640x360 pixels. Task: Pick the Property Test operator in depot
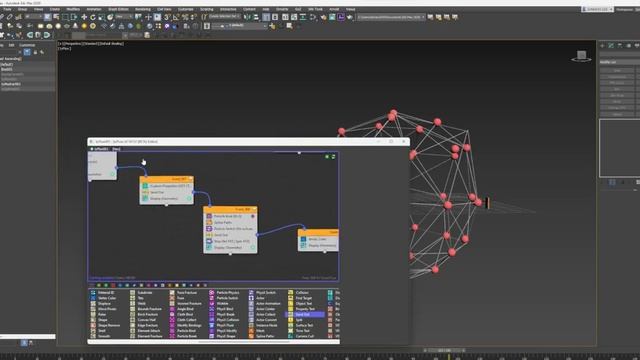[x=302, y=309]
